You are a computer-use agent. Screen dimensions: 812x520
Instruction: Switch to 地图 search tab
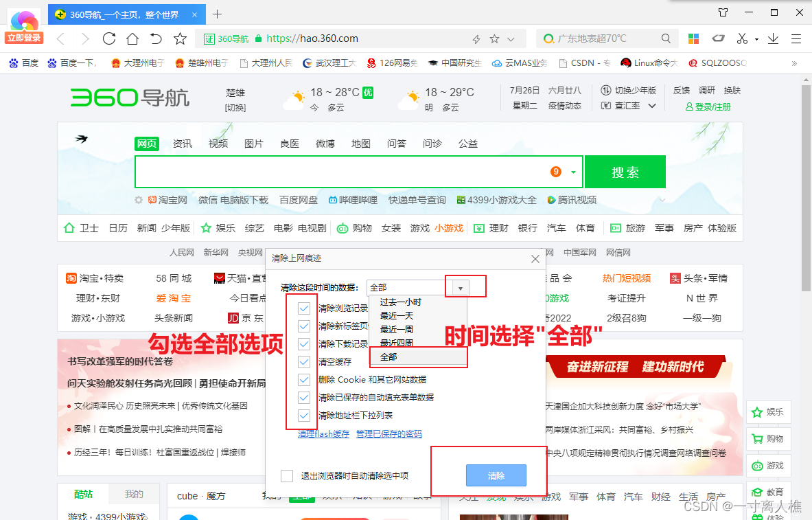pos(361,144)
